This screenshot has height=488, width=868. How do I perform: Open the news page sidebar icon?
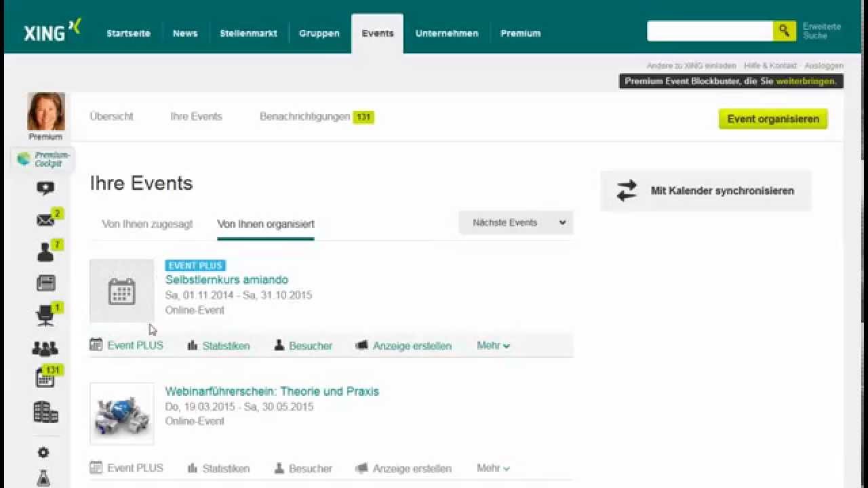click(45, 283)
